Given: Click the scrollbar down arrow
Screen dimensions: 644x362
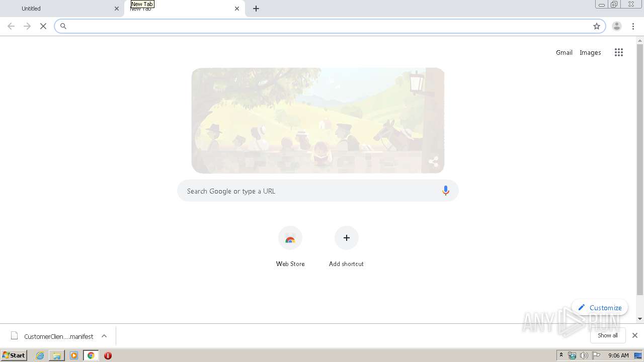Looking at the screenshot, I should pos(640,319).
